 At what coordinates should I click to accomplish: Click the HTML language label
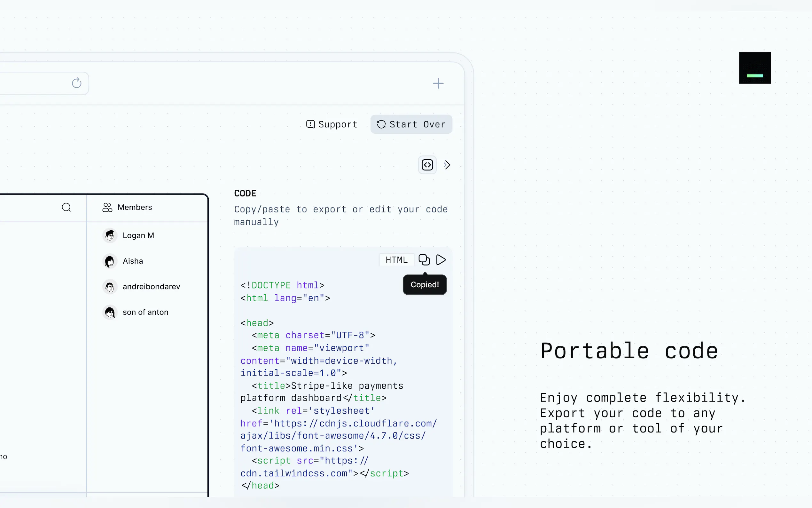point(396,260)
